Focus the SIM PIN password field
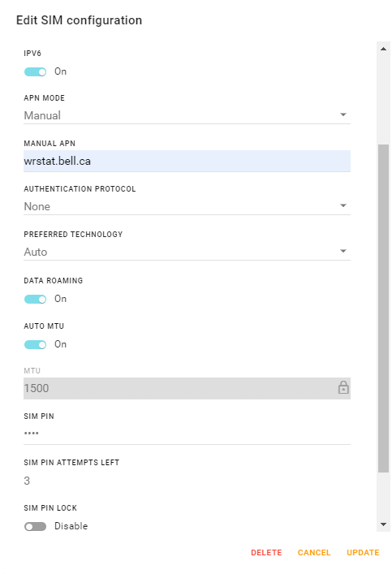The height and width of the screenshot is (574, 392). [187, 434]
